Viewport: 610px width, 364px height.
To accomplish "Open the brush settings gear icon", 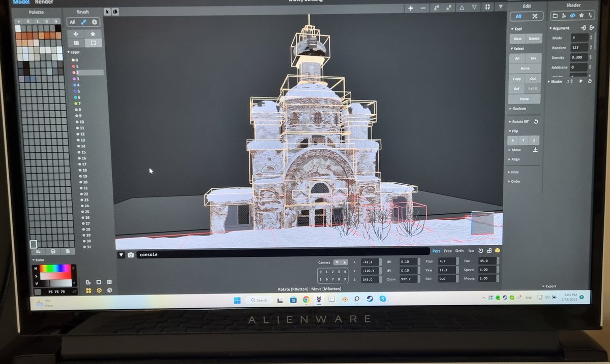I will tap(94, 22).
